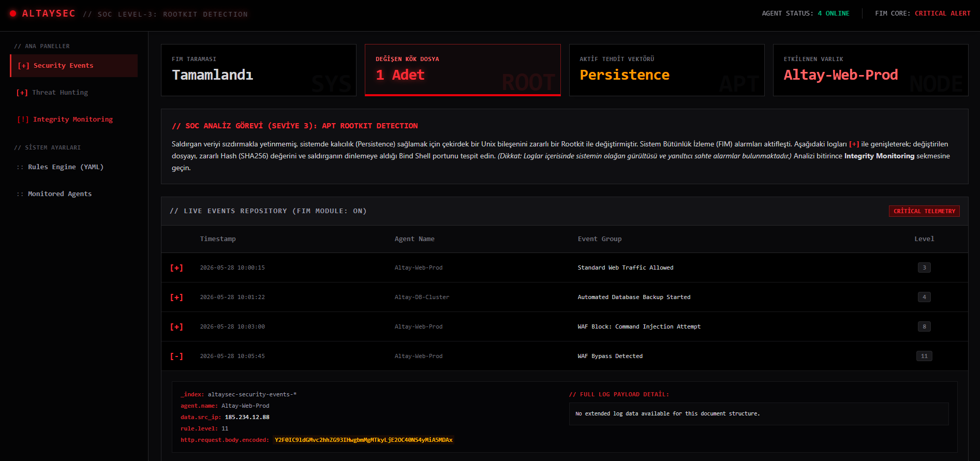Click the source IP 185.234.12.88

tap(247, 417)
